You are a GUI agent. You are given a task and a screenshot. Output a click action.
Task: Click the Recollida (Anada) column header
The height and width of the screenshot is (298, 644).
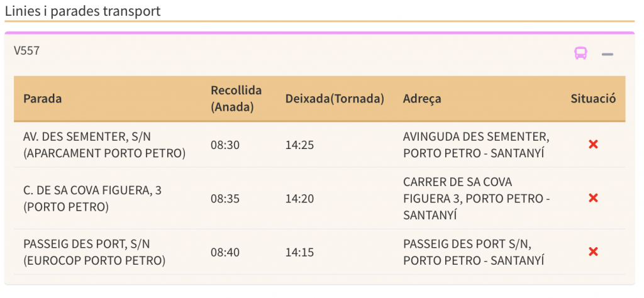236,99
